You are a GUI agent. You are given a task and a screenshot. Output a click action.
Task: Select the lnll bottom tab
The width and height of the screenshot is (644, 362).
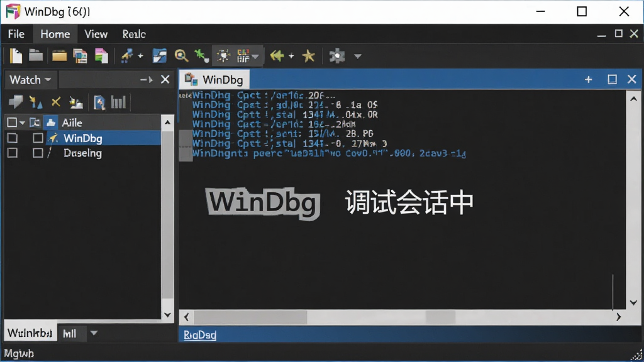[70, 333]
